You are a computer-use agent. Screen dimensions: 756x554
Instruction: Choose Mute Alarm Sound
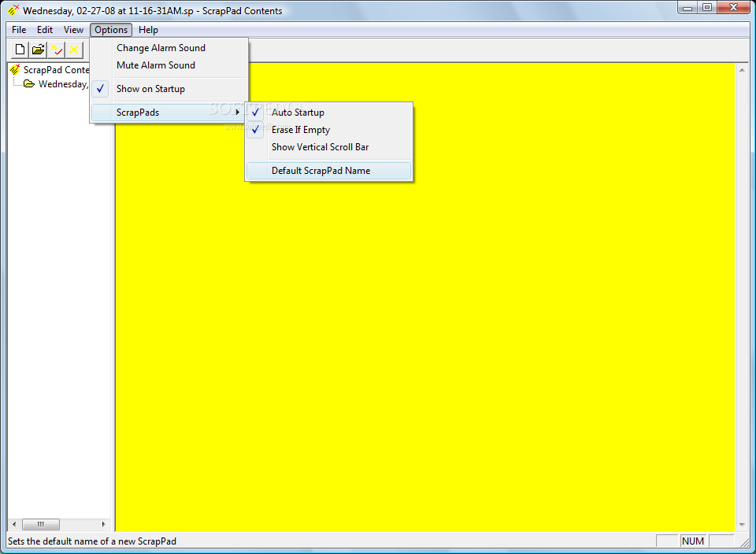(169, 65)
